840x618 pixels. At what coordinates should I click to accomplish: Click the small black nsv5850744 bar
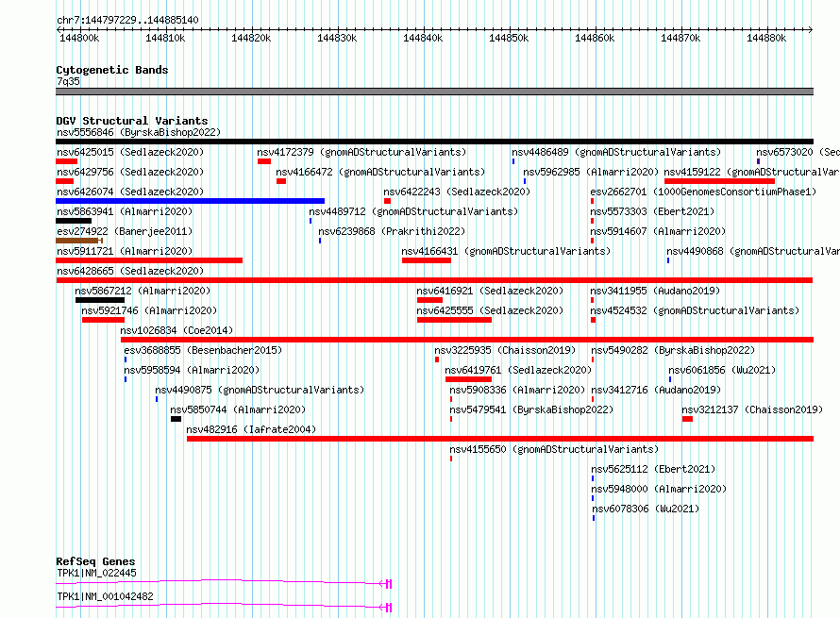coord(176,419)
